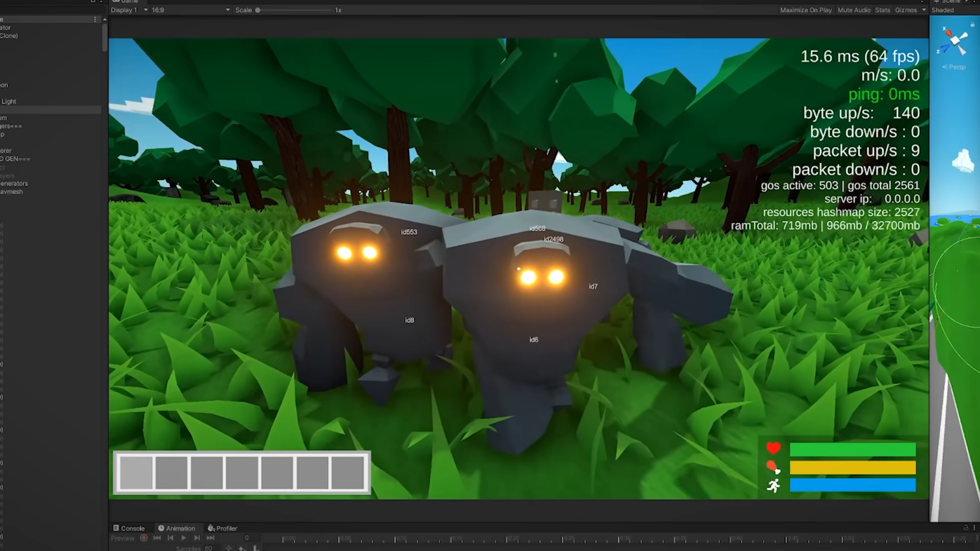This screenshot has width=980, height=551.
Task: Toggle Gizmos in Game view
Action: point(906,10)
